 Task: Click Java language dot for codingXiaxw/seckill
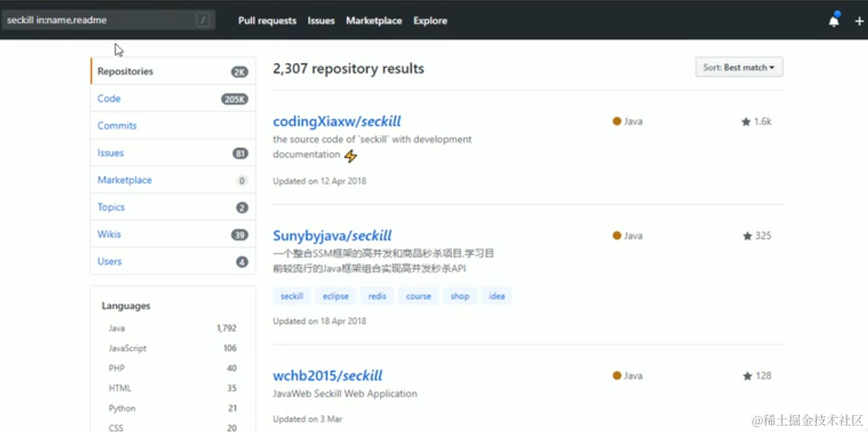click(x=617, y=121)
